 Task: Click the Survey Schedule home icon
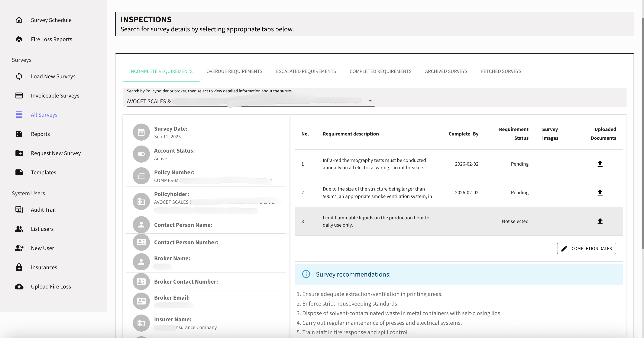19,20
